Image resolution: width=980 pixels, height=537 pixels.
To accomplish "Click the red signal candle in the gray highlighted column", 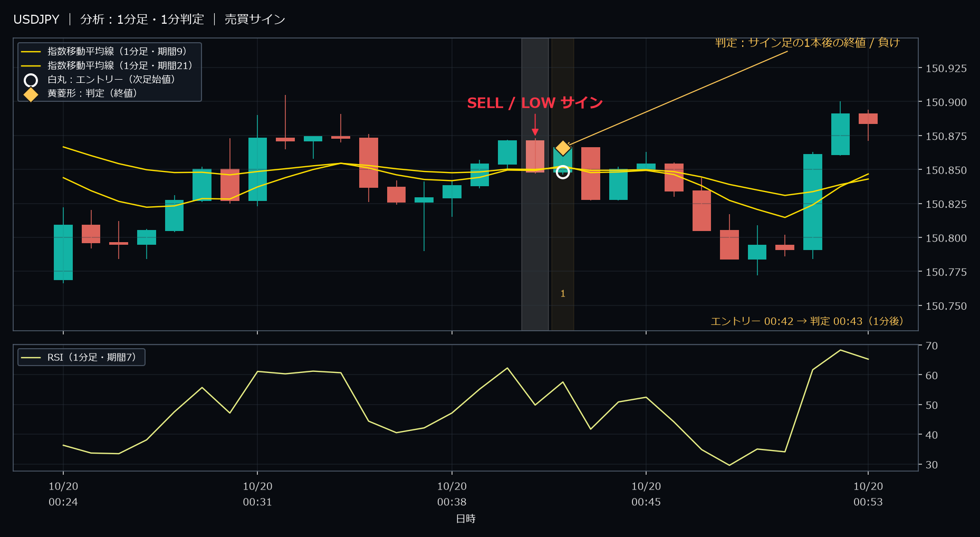I will pyautogui.click(x=535, y=156).
